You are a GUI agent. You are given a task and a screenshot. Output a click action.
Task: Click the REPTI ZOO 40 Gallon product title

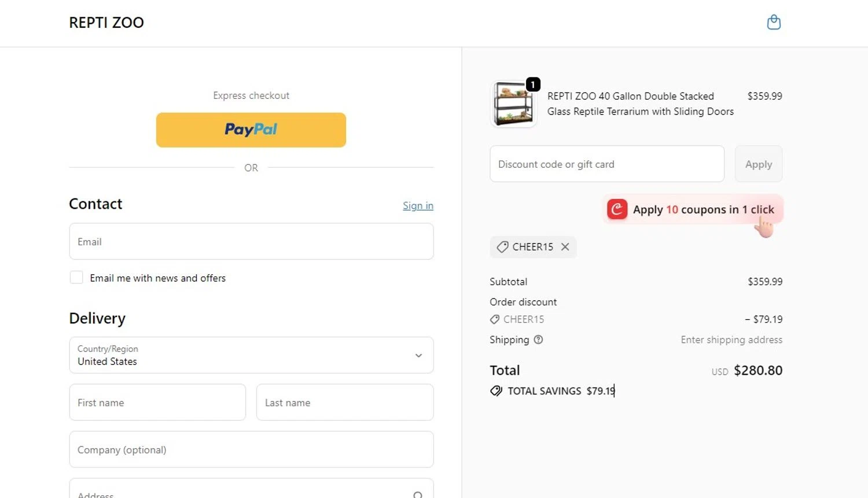click(641, 104)
